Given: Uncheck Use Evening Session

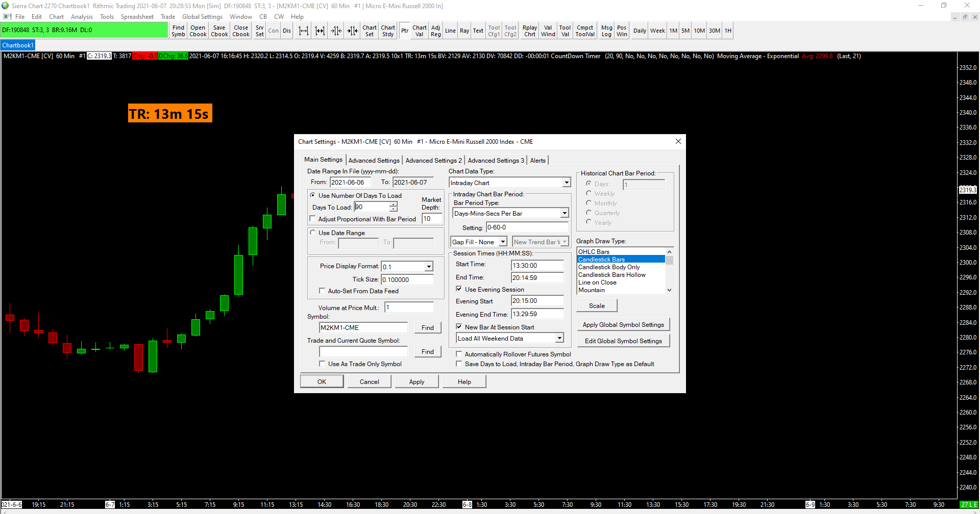Looking at the screenshot, I should [x=459, y=289].
